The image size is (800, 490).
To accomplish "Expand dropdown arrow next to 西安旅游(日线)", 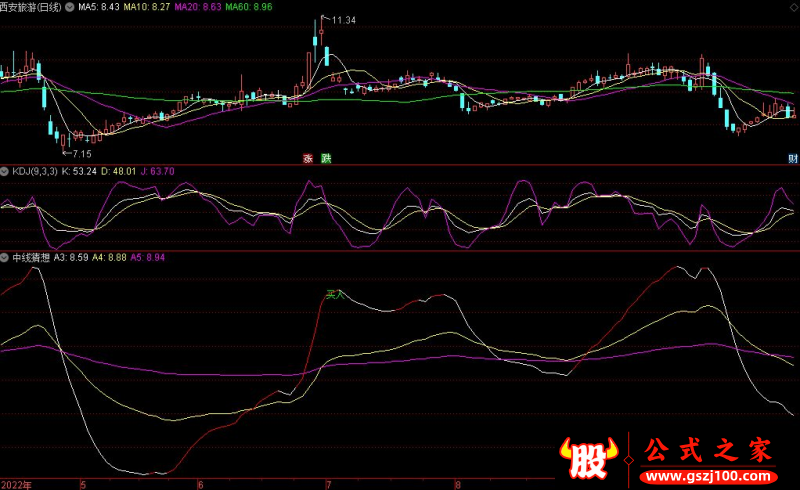I will pos(69,7).
